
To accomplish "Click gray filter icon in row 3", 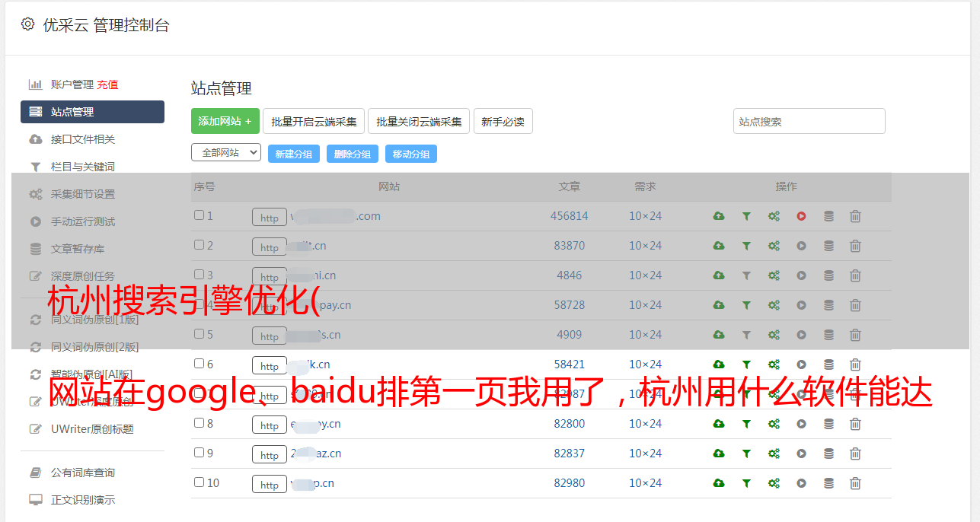I will click(x=746, y=275).
